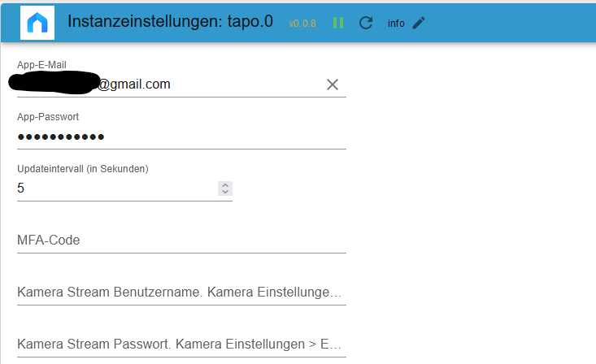The image size is (596, 364).
Task: Click the MFA-Code input field
Action: coord(181,240)
